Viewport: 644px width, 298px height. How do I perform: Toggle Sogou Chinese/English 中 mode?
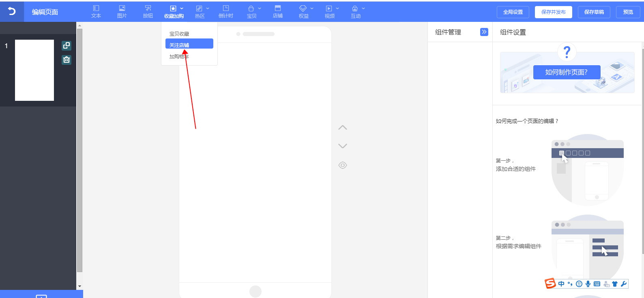click(561, 284)
